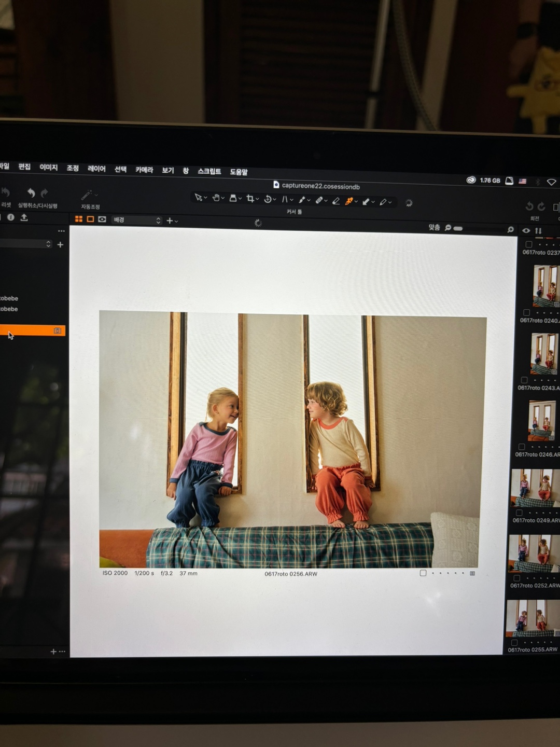560x747 pixels.
Task: Open the 도움말 menu
Action: point(239,172)
